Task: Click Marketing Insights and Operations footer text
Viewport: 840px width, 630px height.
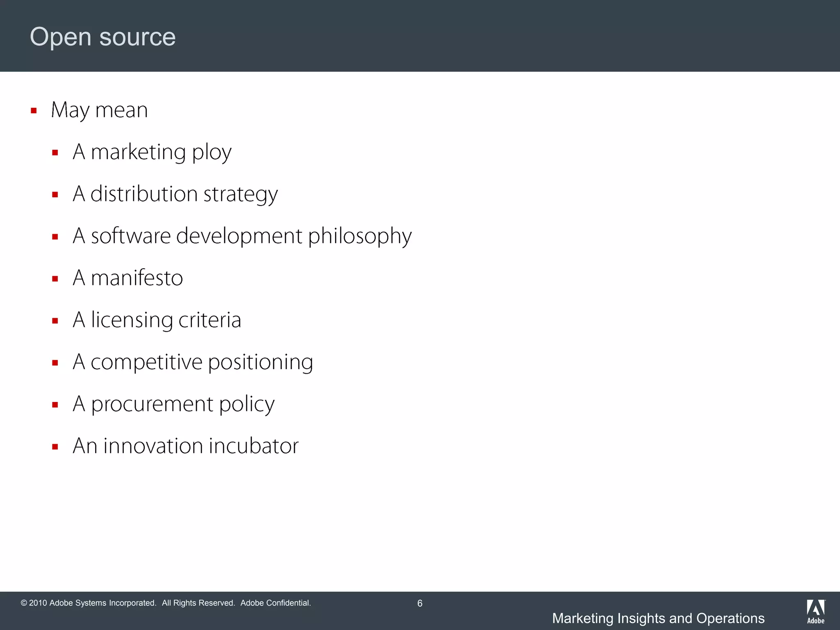Action: [658, 618]
